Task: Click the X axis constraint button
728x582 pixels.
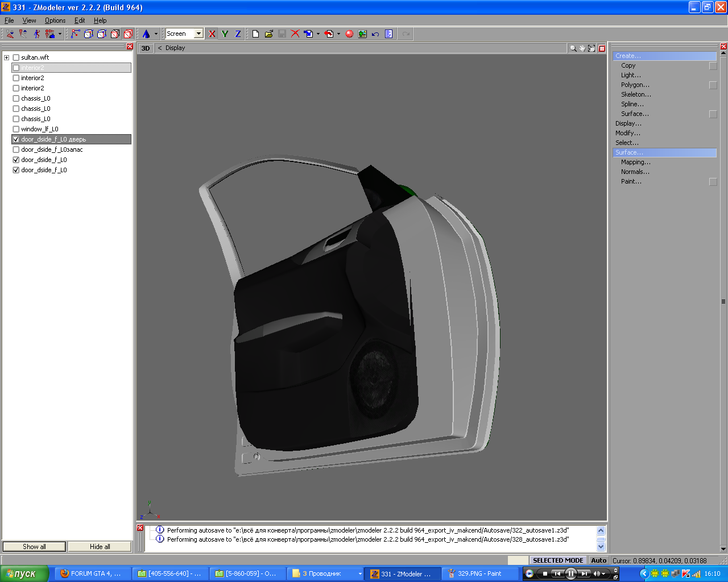Action: coord(212,34)
